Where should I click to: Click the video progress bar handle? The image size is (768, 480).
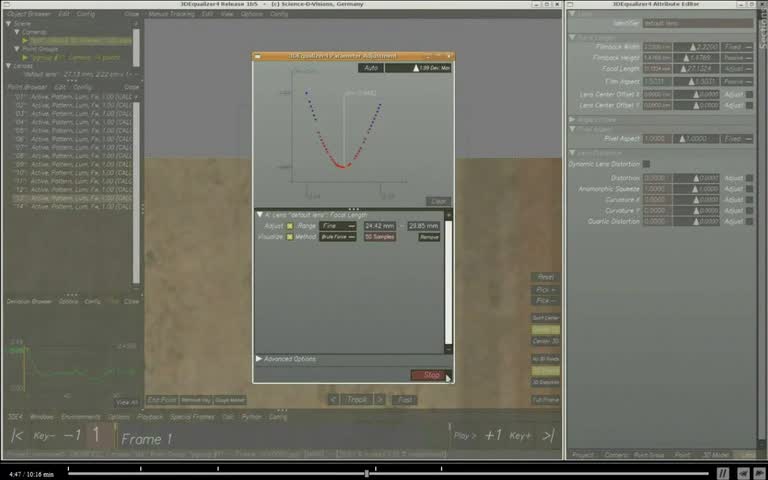(x=366, y=473)
